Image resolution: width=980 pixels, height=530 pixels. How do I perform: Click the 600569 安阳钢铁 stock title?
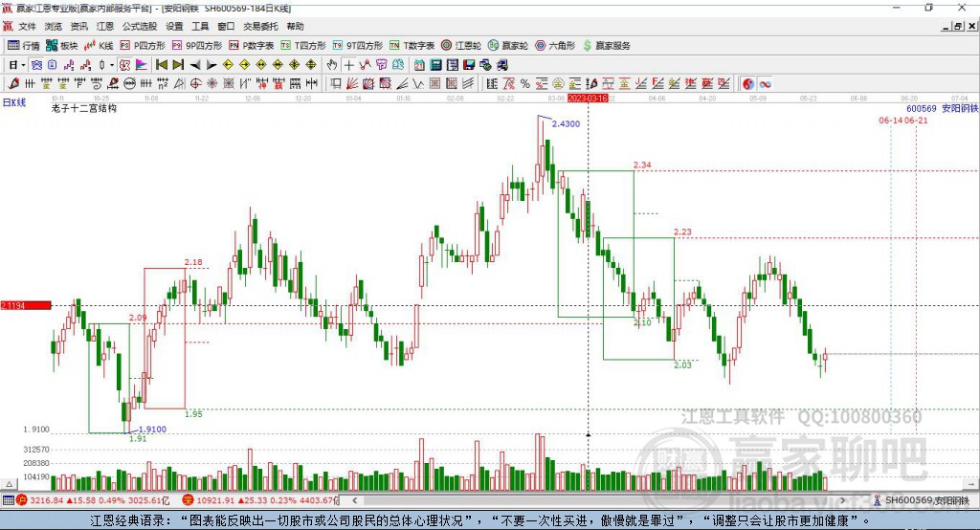click(943, 108)
